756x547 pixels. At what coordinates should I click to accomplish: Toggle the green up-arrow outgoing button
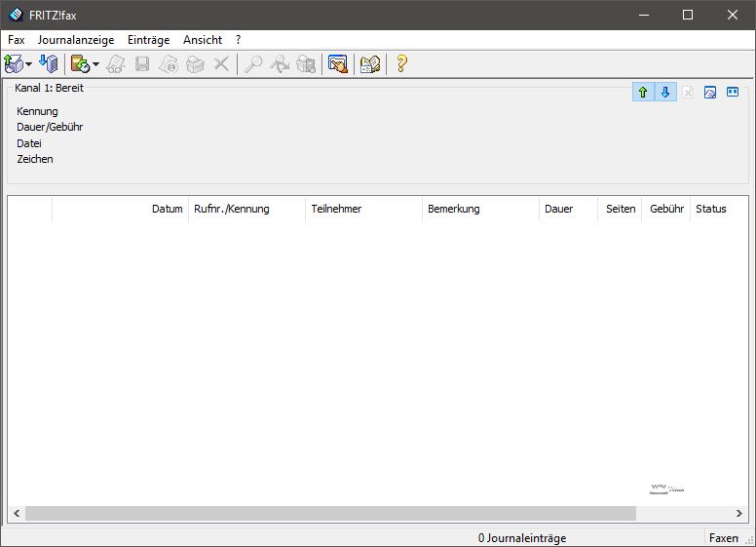[643, 93]
